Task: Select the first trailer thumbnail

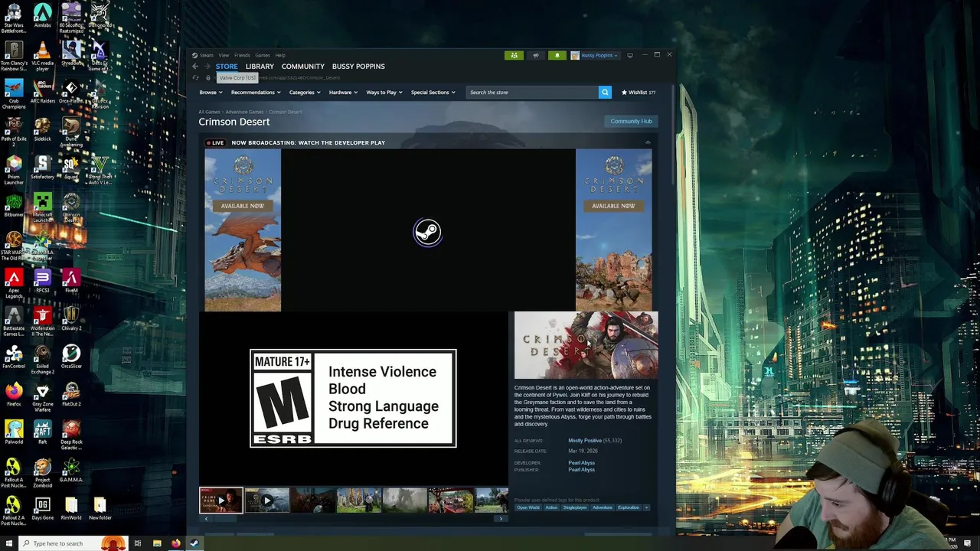Action: (x=221, y=500)
